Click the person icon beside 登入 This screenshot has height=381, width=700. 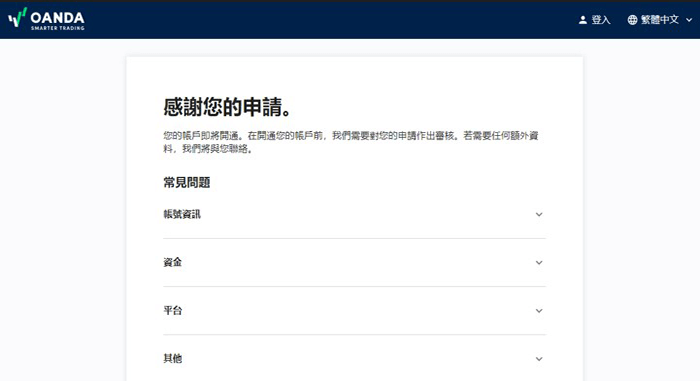coord(583,20)
